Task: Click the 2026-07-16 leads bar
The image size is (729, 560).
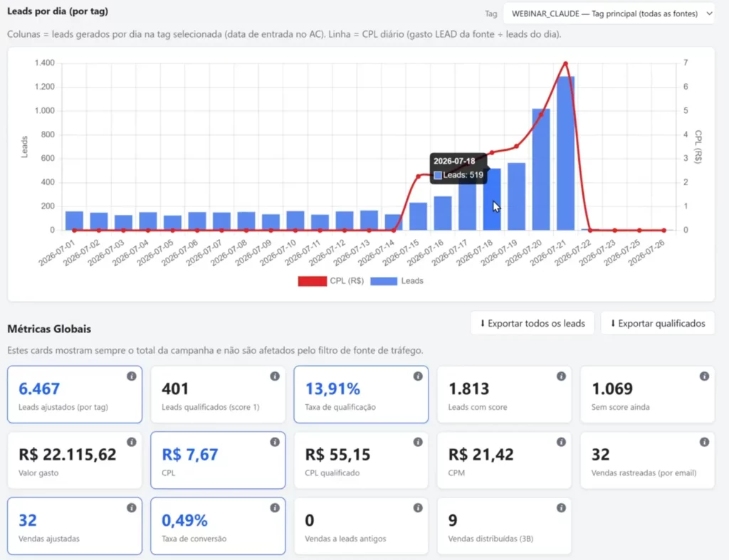Action: pos(443,213)
